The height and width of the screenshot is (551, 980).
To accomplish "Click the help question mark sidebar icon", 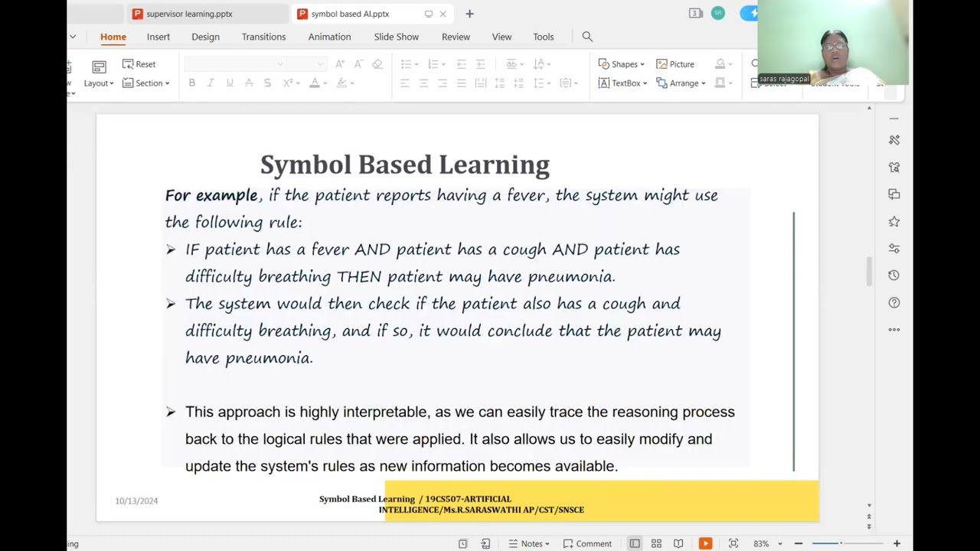I will click(x=894, y=302).
